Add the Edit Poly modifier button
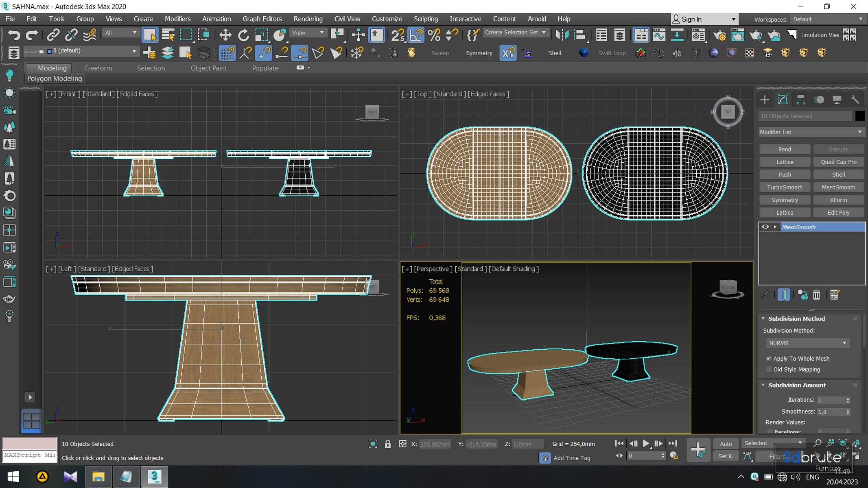 point(838,213)
